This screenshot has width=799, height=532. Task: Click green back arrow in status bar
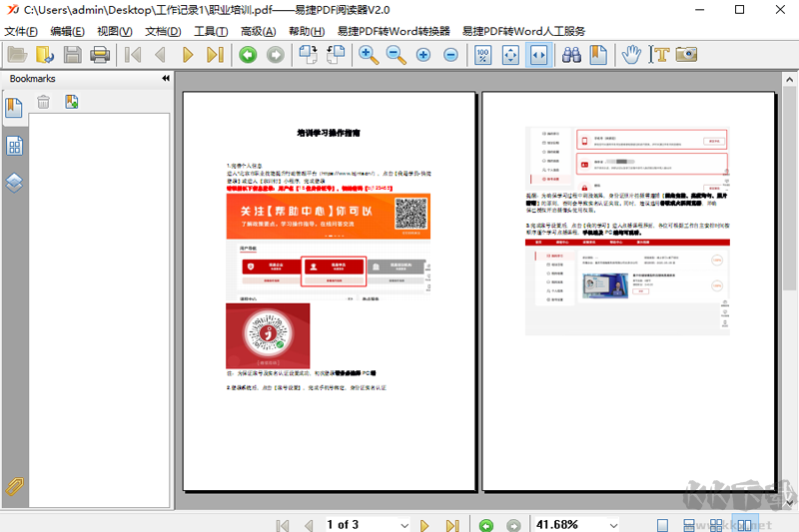point(486,525)
